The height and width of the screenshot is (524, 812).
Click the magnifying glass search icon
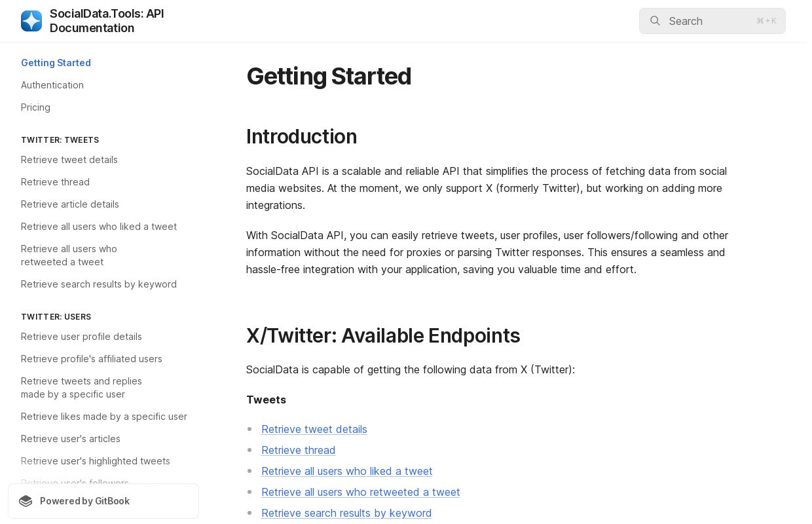655,21
